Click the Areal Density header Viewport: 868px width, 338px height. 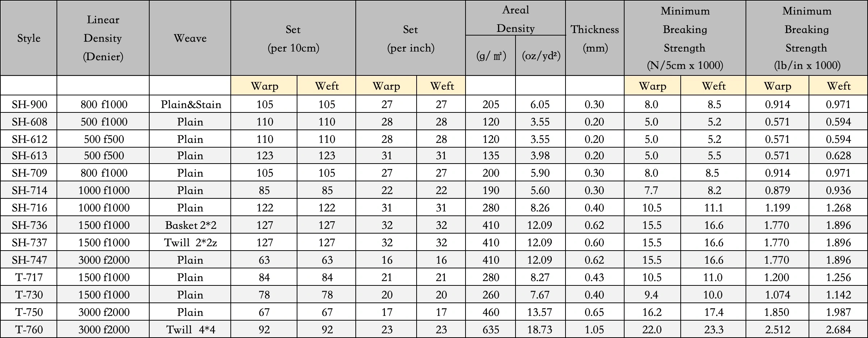click(516, 18)
